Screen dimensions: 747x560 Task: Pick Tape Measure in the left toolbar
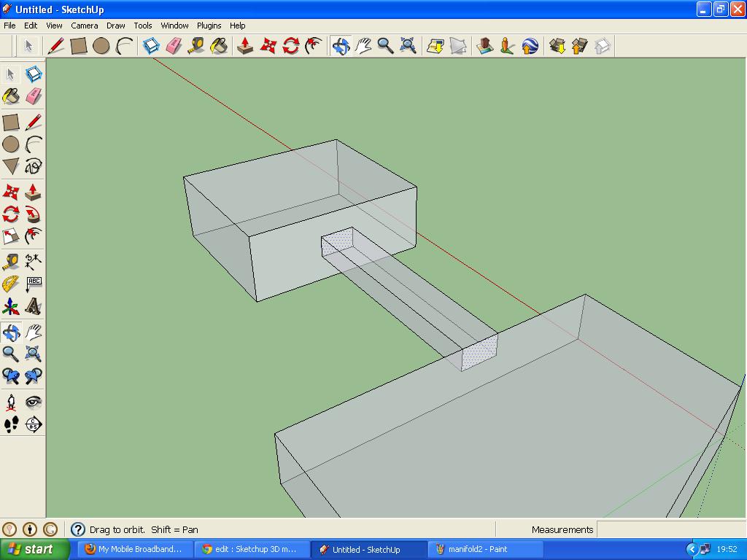11,262
